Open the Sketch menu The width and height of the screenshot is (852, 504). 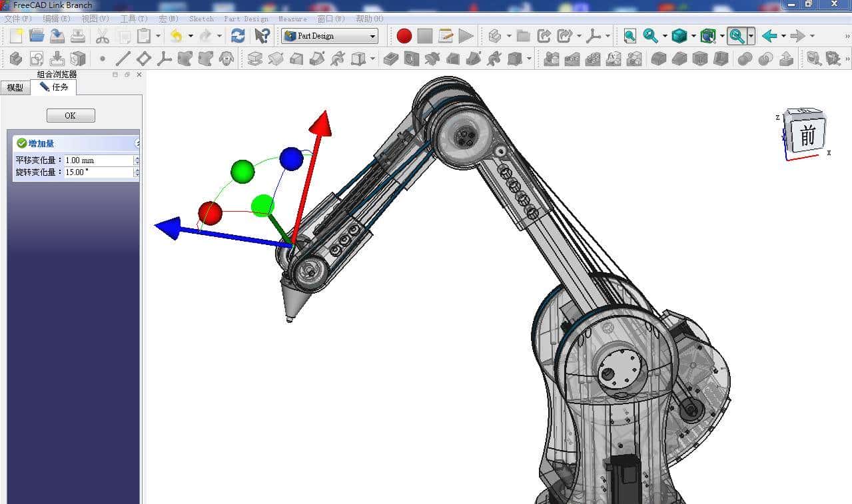click(201, 19)
